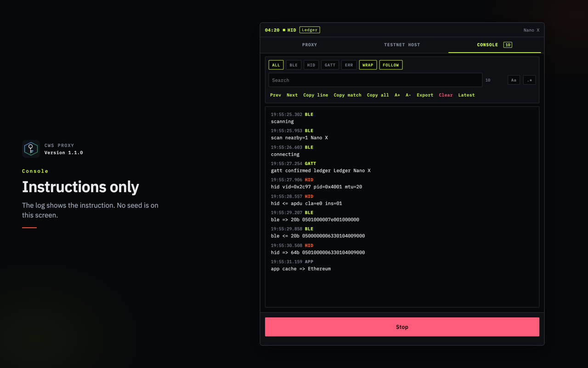Image resolution: width=588 pixels, height=368 pixels.
Task: Switch to the PROXY tab
Action: 310,45
